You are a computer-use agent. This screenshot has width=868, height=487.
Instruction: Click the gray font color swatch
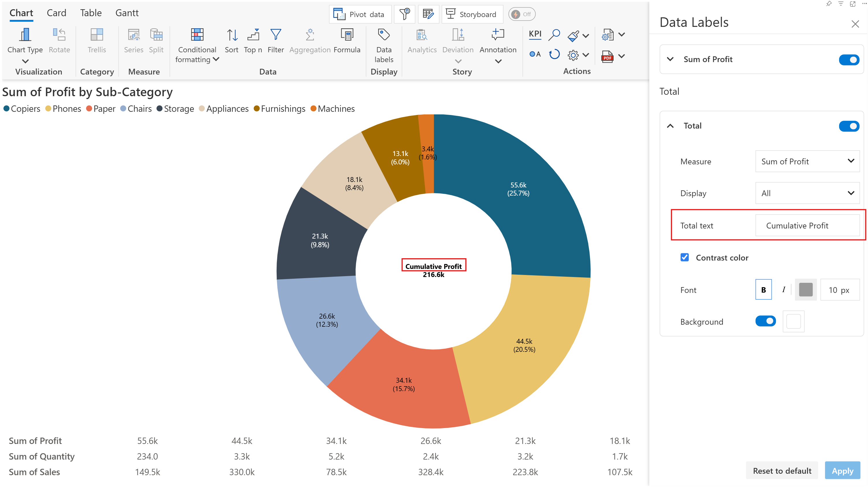pyautogui.click(x=805, y=289)
